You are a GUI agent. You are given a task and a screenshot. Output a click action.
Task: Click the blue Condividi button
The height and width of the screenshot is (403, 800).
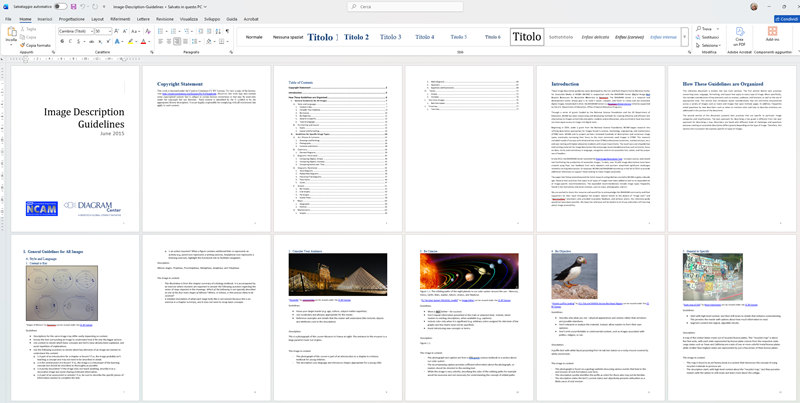tap(786, 19)
